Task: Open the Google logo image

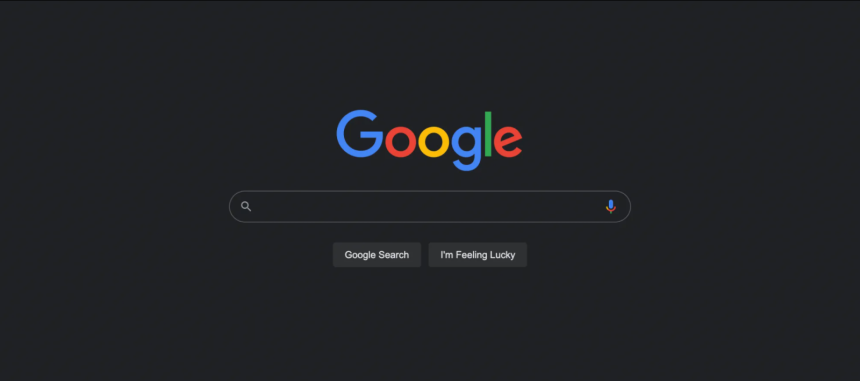Action: 429,140
